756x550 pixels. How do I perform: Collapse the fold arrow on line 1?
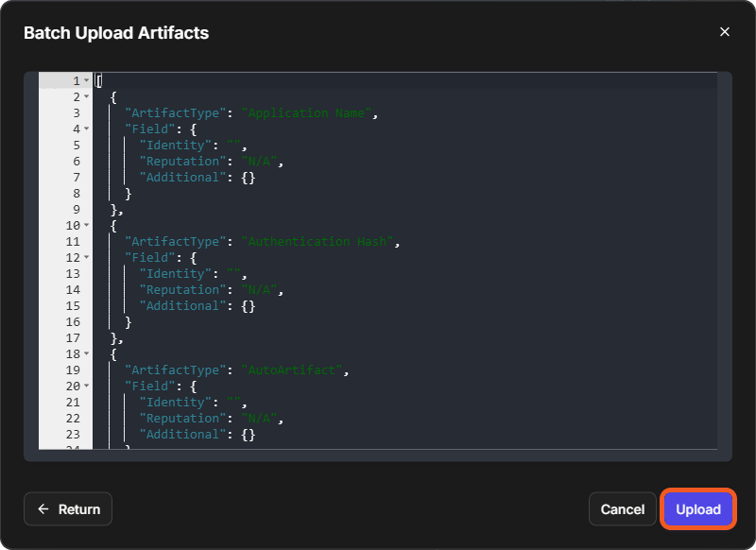tap(86, 80)
